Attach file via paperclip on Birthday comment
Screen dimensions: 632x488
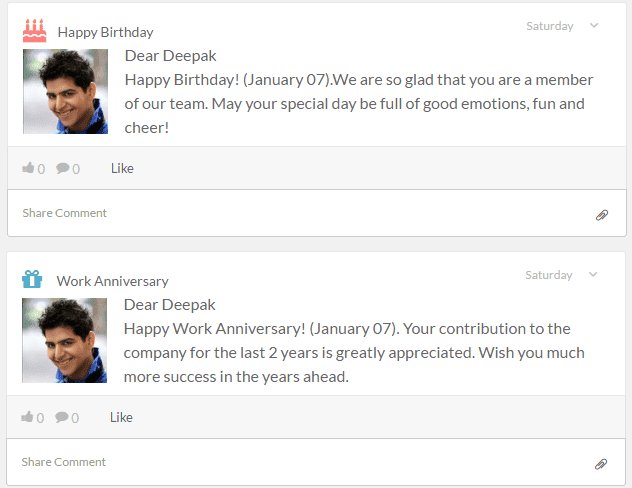pyautogui.click(x=602, y=215)
